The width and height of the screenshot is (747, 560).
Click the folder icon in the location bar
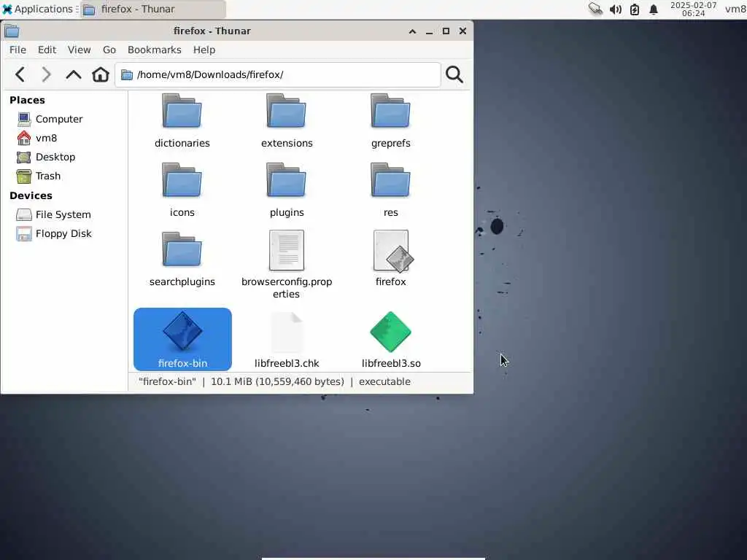pyautogui.click(x=127, y=75)
